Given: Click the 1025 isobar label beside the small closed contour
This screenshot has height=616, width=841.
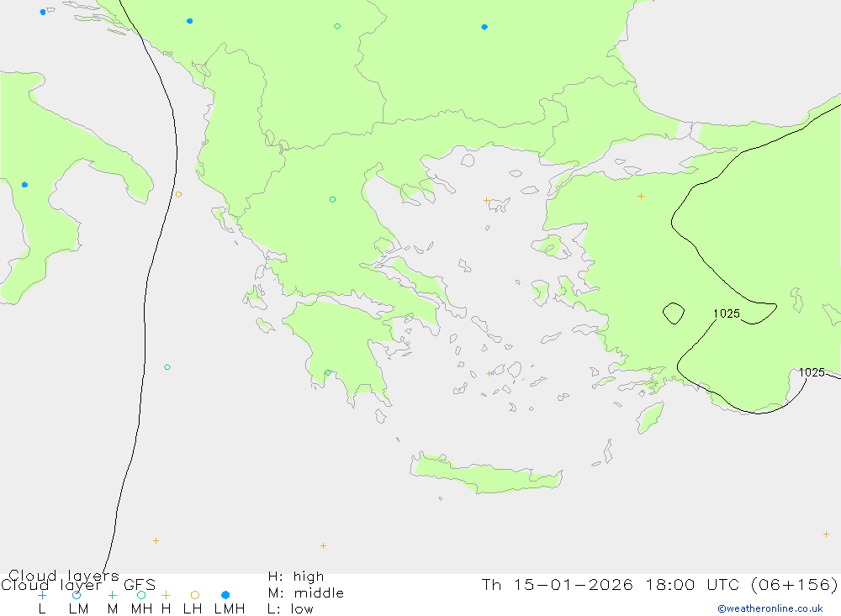Looking at the screenshot, I should click(727, 313).
